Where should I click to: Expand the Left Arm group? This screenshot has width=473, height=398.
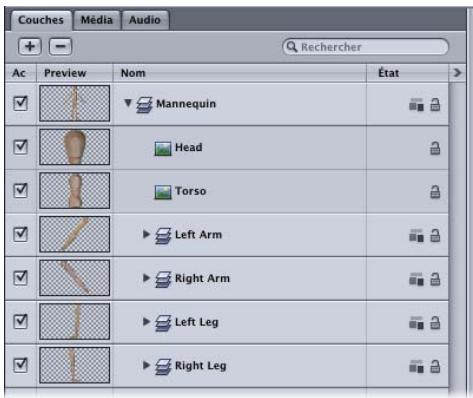[146, 234]
